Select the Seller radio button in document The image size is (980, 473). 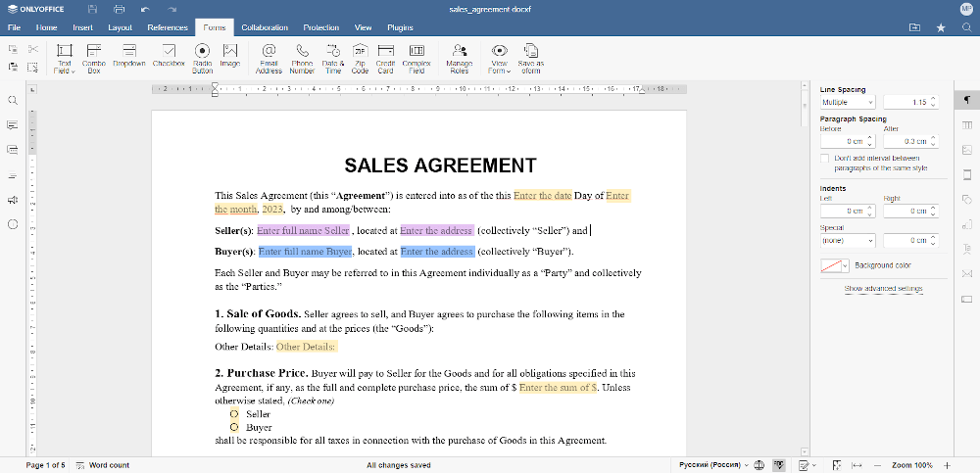[x=234, y=414]
